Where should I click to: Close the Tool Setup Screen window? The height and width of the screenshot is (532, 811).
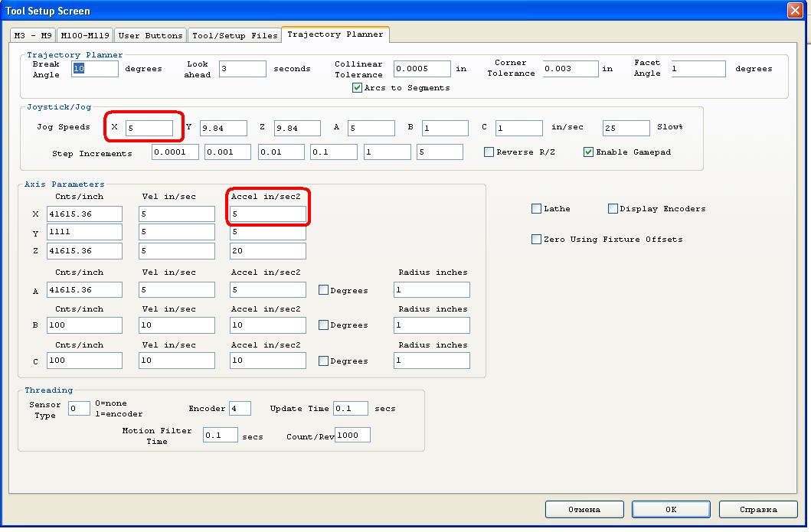(795, 11)
